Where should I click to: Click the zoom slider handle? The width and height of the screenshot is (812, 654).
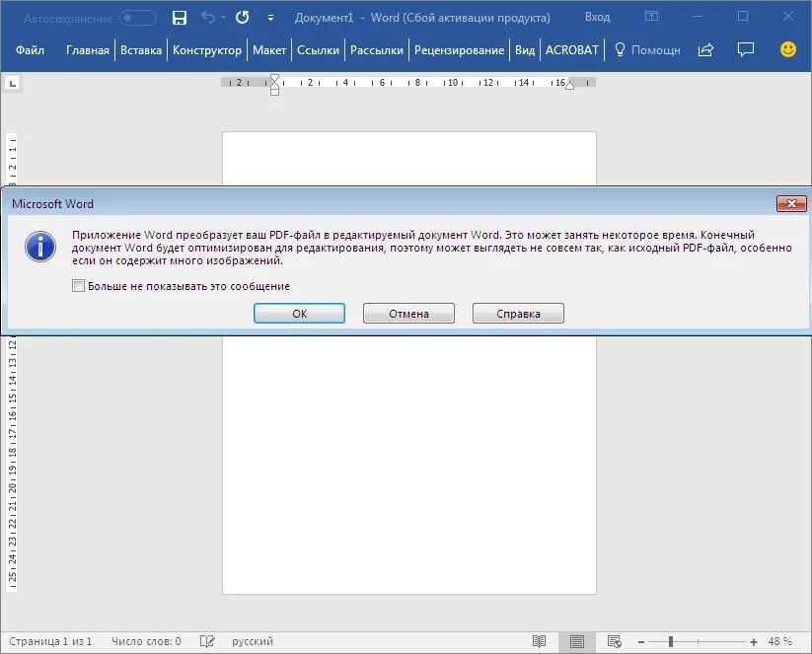(x=671, y=641)
